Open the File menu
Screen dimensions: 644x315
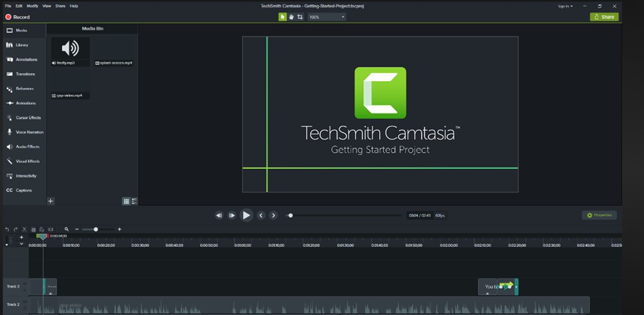click(8, 6)
